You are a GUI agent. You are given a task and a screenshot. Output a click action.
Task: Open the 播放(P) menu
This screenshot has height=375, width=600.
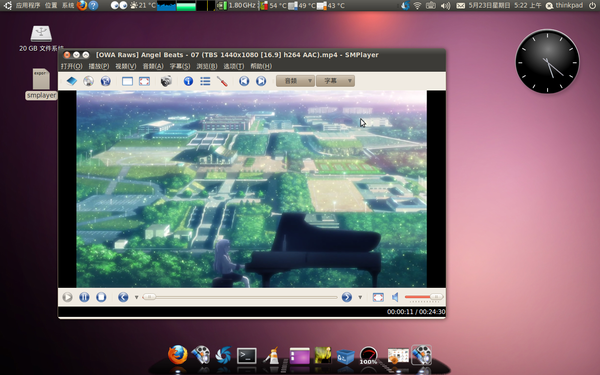click(x=99, y=66)
